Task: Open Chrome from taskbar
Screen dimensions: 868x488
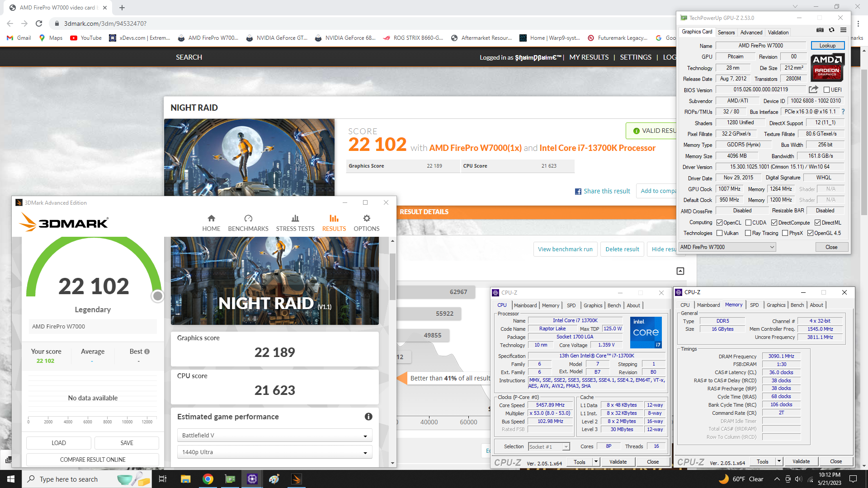Action: [x=208, y=479]
